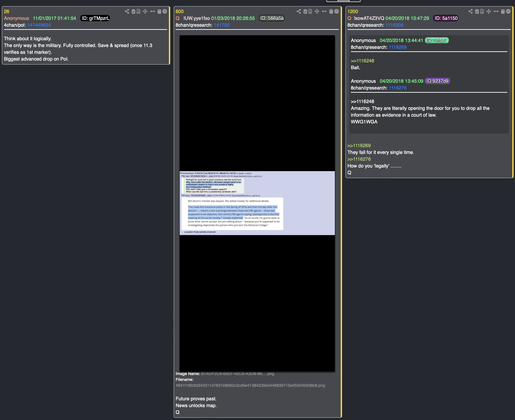Click post number 26

[x=7, y=12]
